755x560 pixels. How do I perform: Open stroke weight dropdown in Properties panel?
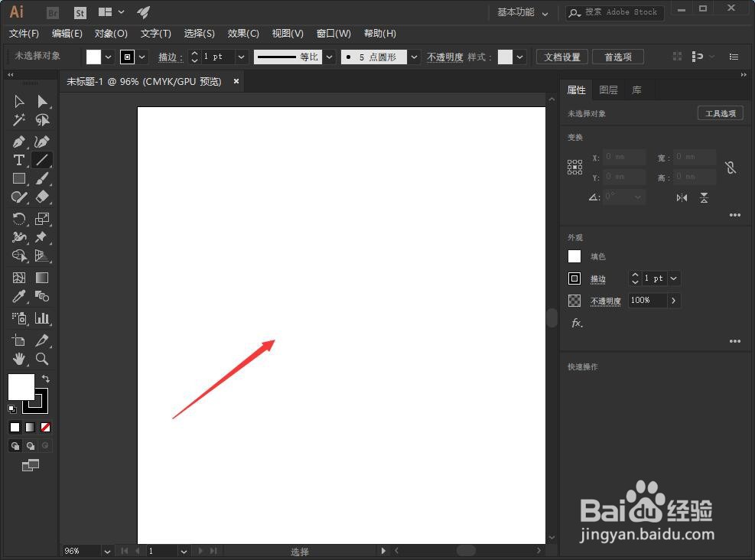click(x=674, y=278)
